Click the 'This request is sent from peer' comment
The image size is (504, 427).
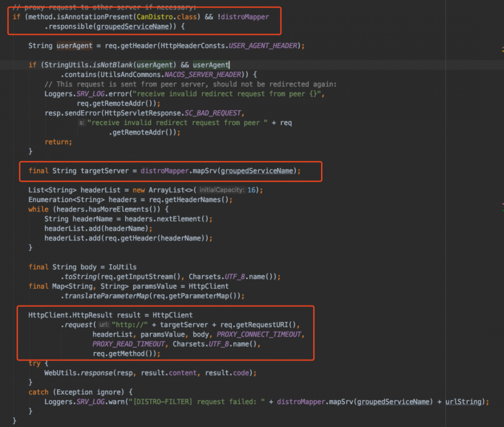point(191,84)
